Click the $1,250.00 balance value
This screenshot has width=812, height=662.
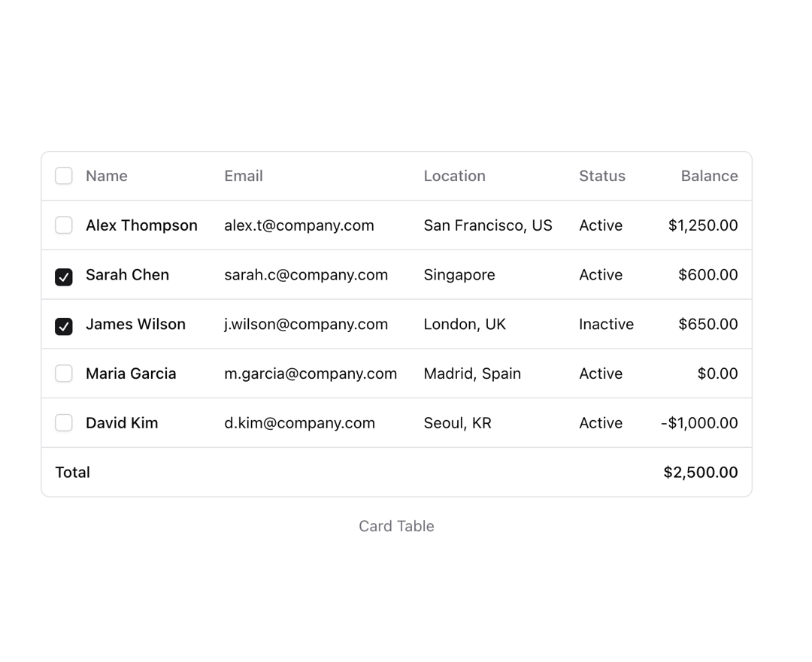pos(703,225)
